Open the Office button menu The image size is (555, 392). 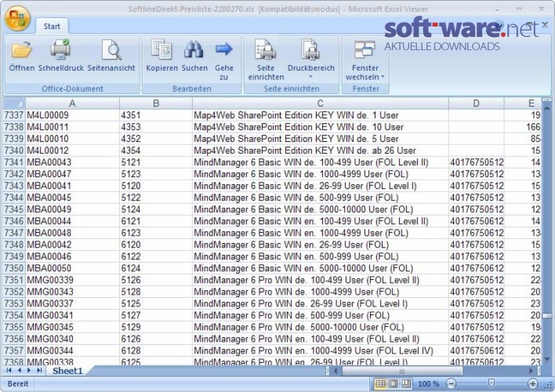tap(17, 19)
